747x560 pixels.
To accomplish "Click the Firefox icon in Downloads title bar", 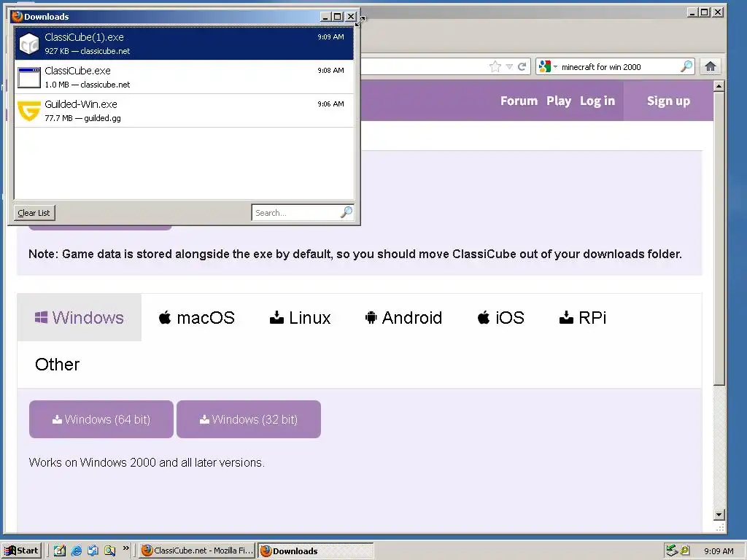I will 18,16.
